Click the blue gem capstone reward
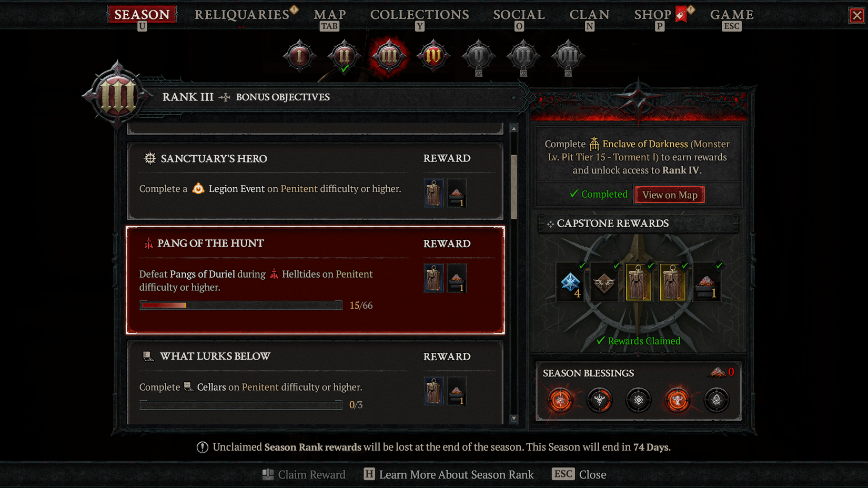 click(571, 282)
